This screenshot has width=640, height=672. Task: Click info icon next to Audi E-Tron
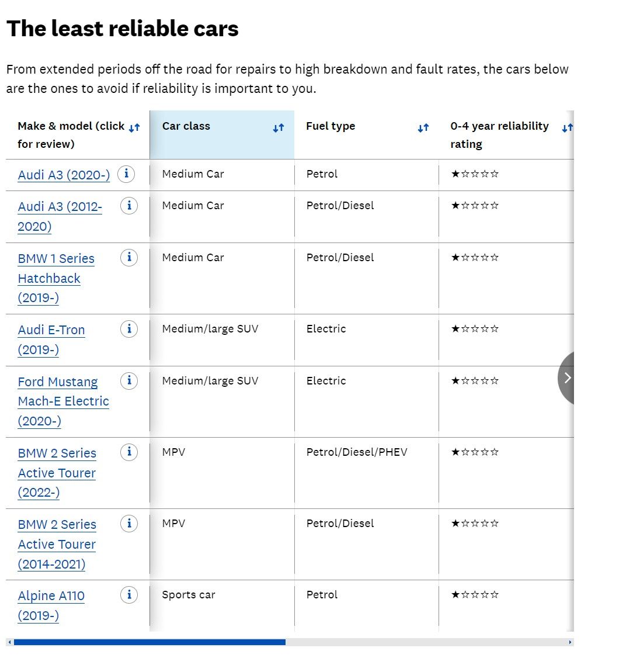[129, 329]
